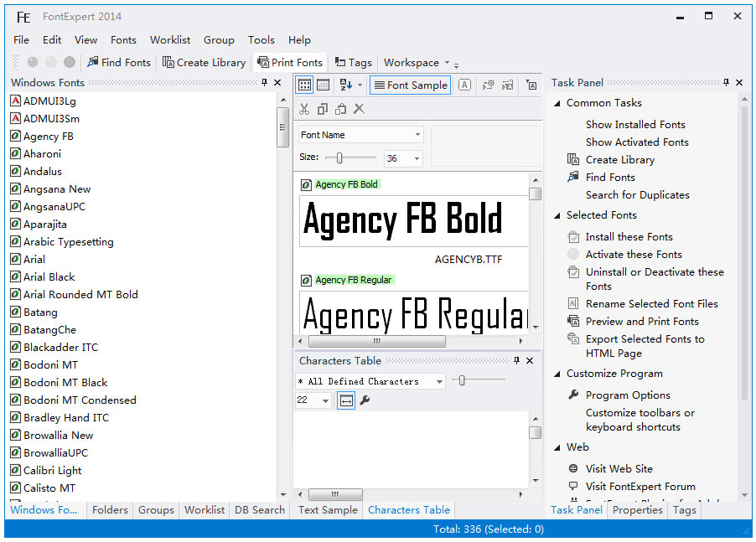Viewport: 756px width, 542px height.
Task: Switch to the Text Sample tab
Action: coord(326,509)
